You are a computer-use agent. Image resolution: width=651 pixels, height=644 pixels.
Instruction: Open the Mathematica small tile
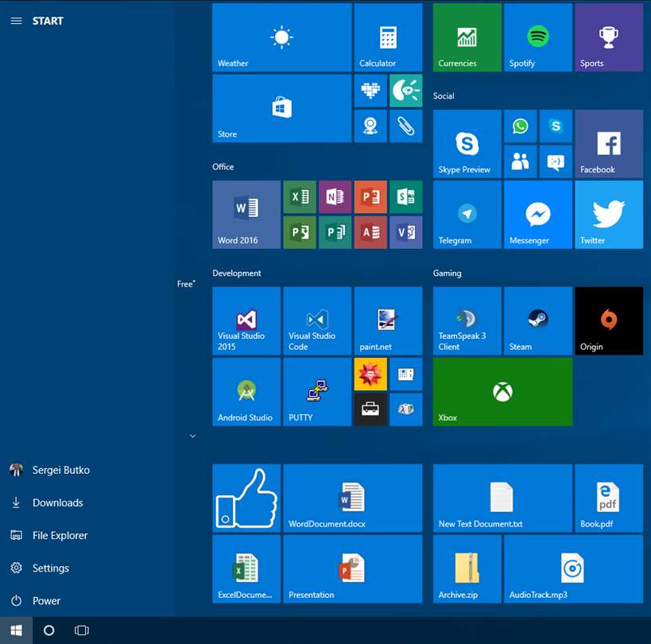[x=370, y=374]
